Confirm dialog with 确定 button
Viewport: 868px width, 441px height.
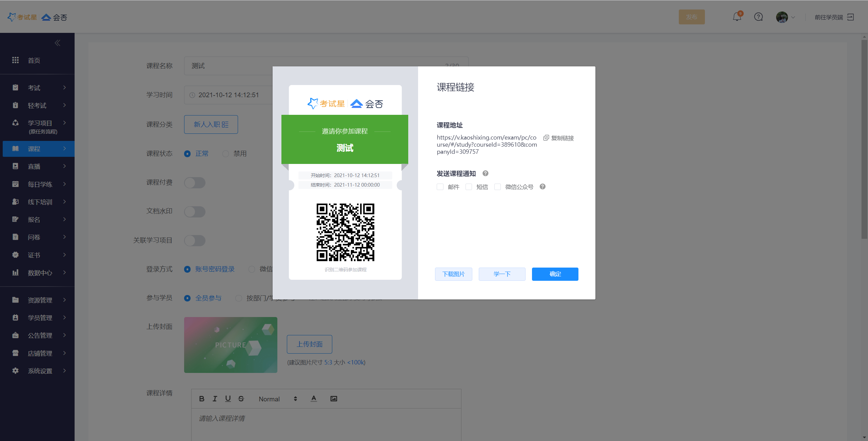click(555, 274)
